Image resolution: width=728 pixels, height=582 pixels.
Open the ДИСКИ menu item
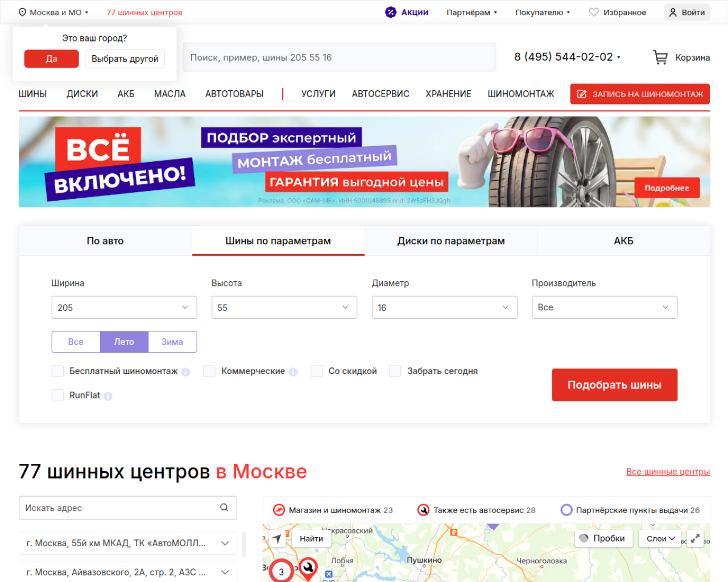point(82,94)
